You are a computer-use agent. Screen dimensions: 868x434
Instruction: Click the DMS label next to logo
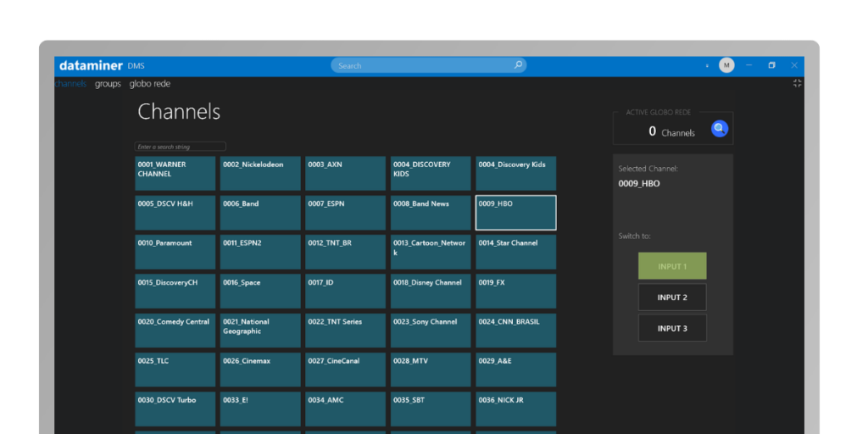click(136, 66)
